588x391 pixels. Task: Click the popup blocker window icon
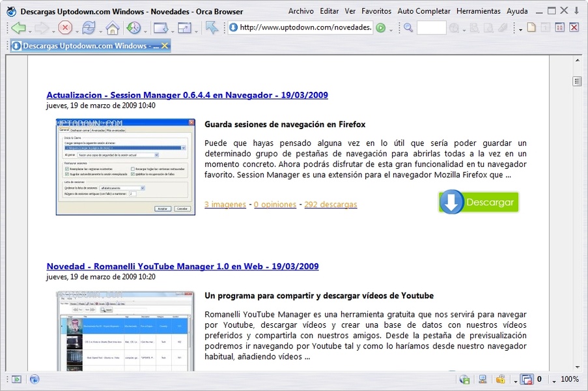(527, 379)
